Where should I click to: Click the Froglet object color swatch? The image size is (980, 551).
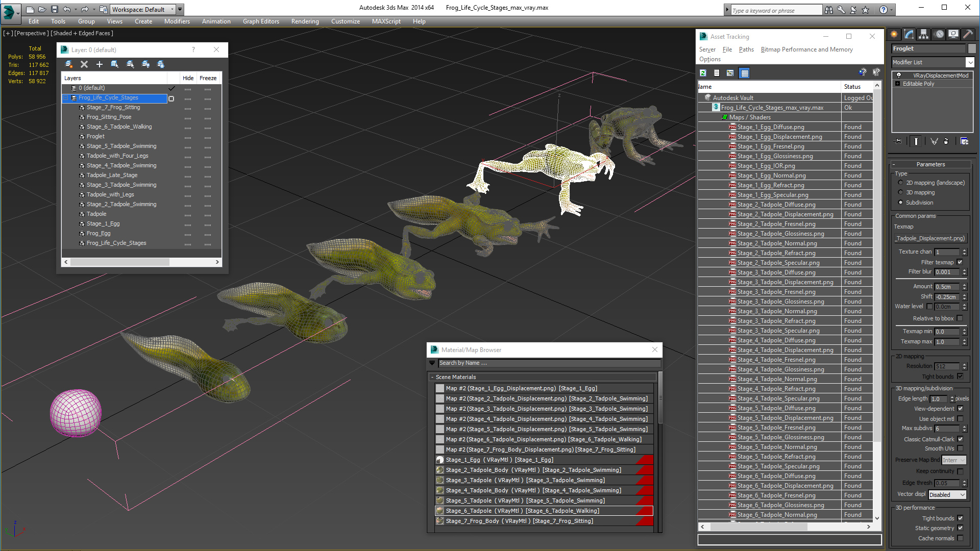[x=971, y=48]
